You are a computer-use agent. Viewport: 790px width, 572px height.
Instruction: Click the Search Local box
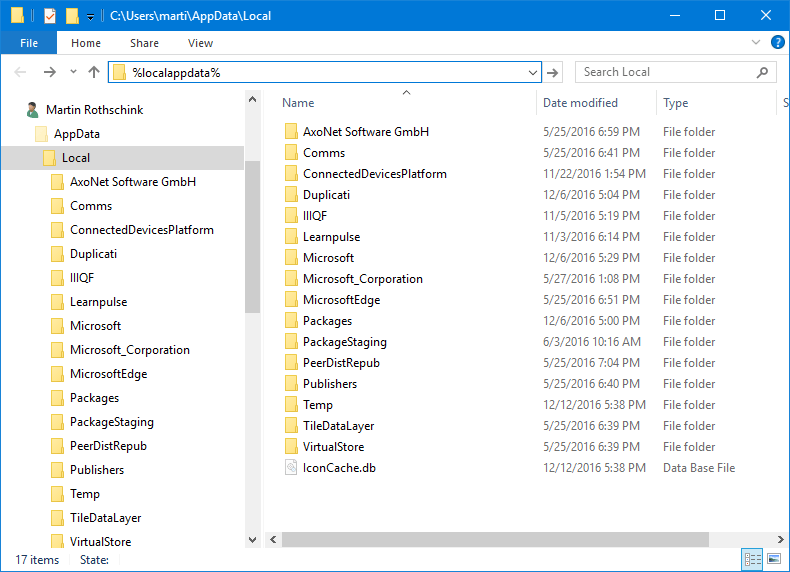pos(675,73)
